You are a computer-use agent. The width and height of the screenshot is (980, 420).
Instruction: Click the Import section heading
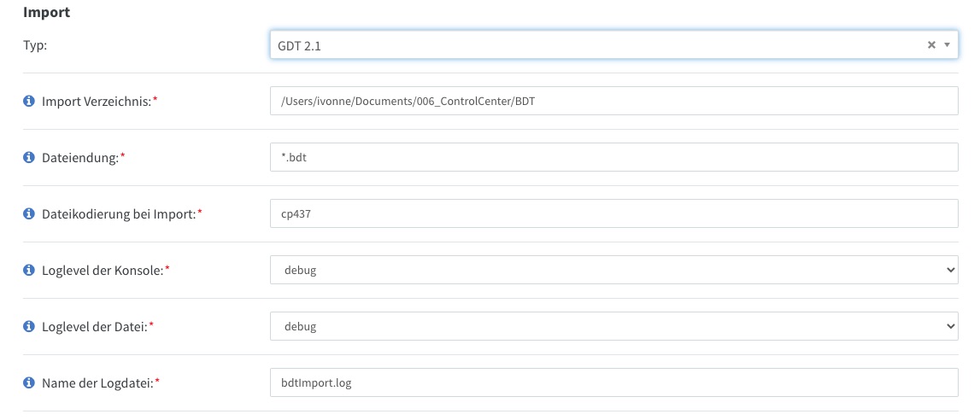click(x=46, y=13)
